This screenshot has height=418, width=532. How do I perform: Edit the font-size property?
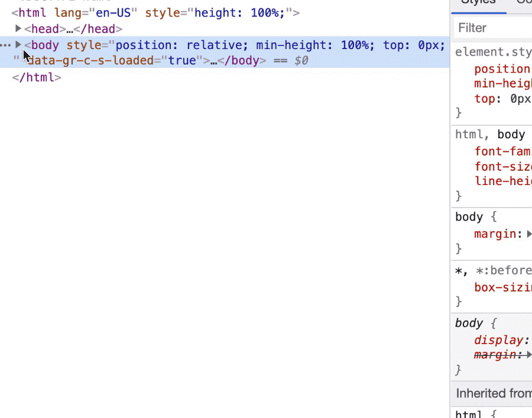(502, 167)
